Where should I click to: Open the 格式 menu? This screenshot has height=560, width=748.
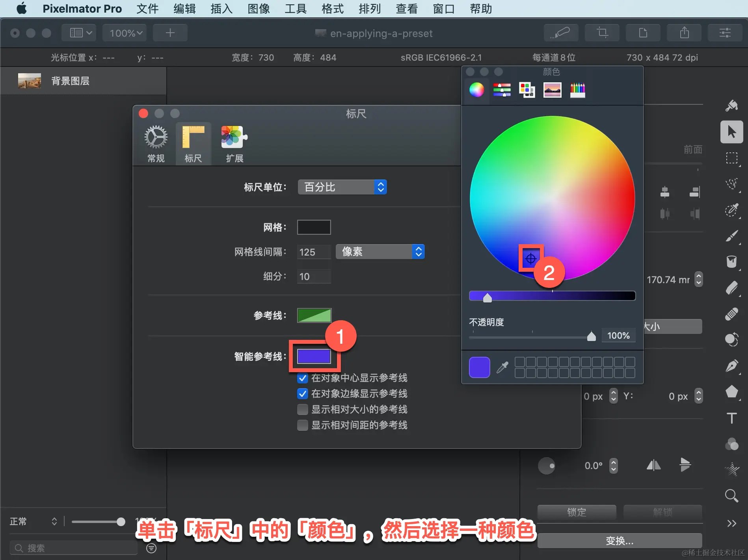pos(333,9)
